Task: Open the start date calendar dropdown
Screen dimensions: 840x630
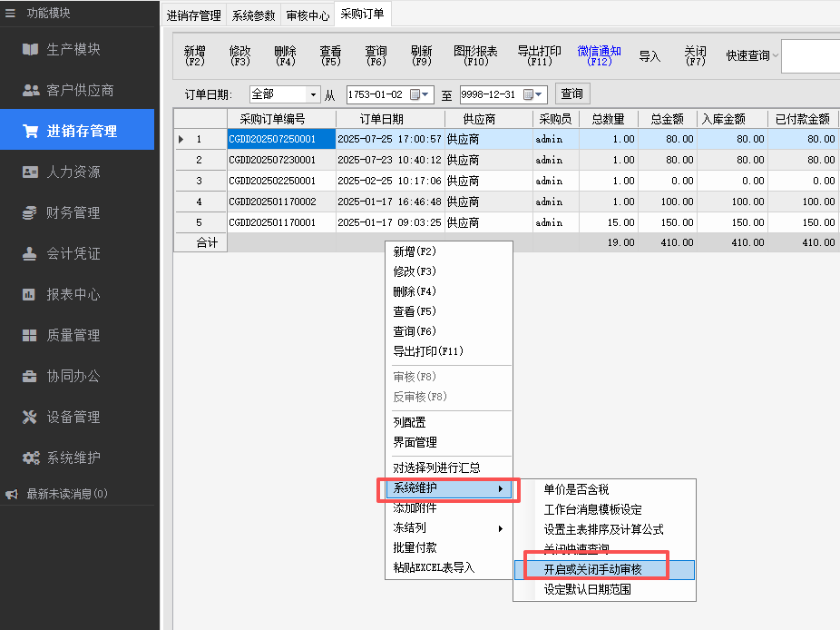Action: (x=420, y=94)
